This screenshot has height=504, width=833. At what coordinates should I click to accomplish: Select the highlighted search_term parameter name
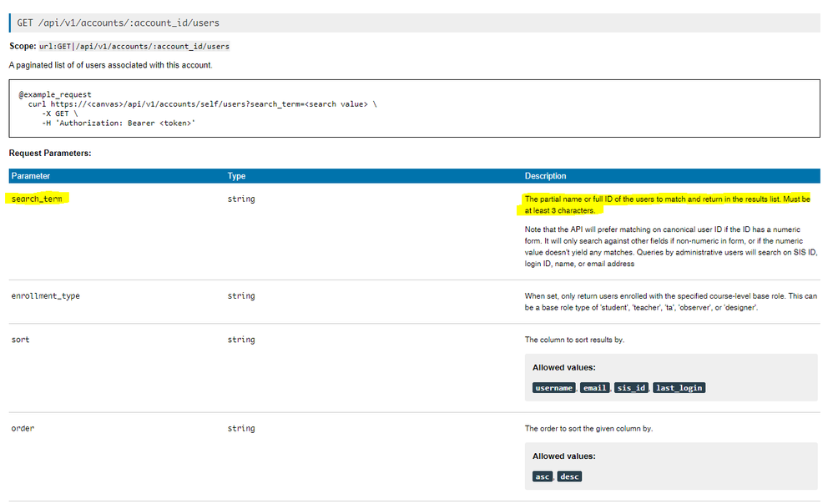point(38,199)
